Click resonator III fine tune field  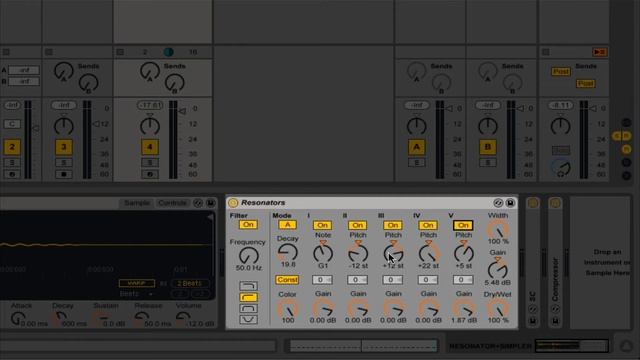[392, 280]
